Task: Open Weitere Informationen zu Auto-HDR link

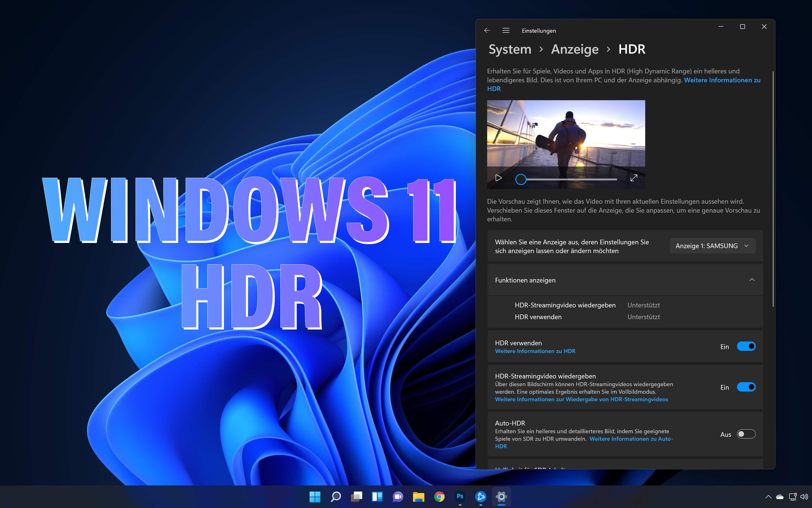Action: pos(631,439)
